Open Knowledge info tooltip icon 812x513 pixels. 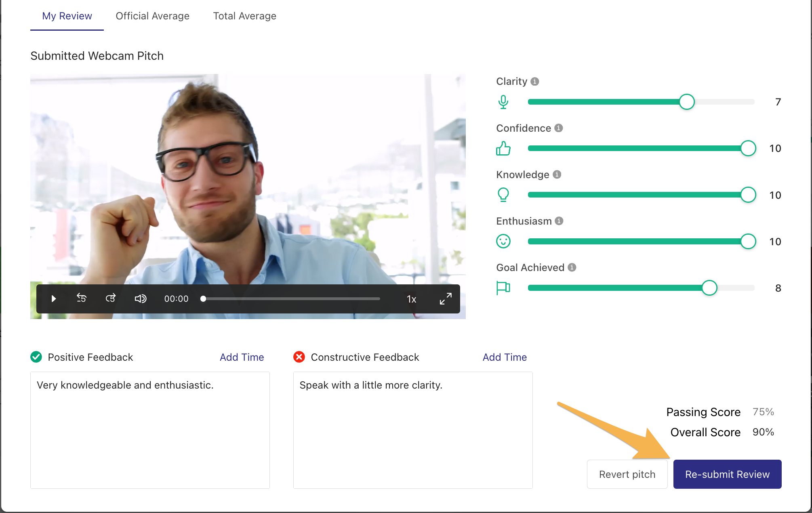coord(557,175)
